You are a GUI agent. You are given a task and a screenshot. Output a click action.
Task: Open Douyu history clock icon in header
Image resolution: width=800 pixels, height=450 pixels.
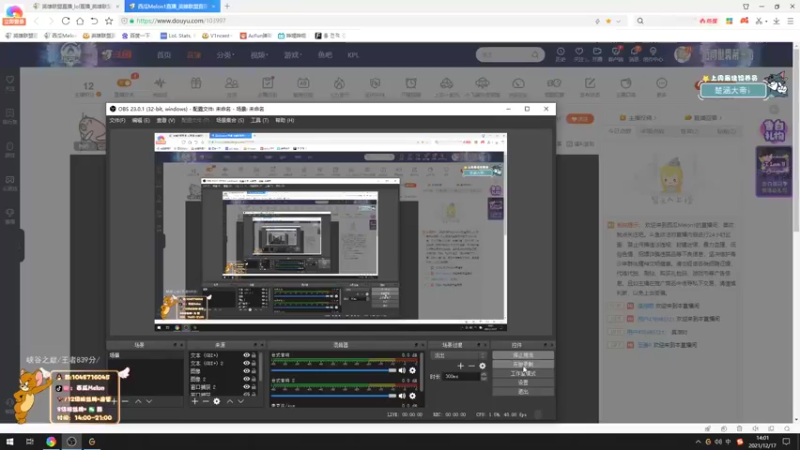(x=561, y=52)
